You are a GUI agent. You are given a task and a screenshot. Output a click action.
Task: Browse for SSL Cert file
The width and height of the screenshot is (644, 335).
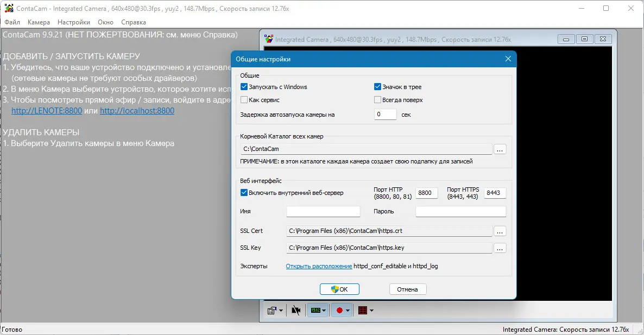point(500,231)
